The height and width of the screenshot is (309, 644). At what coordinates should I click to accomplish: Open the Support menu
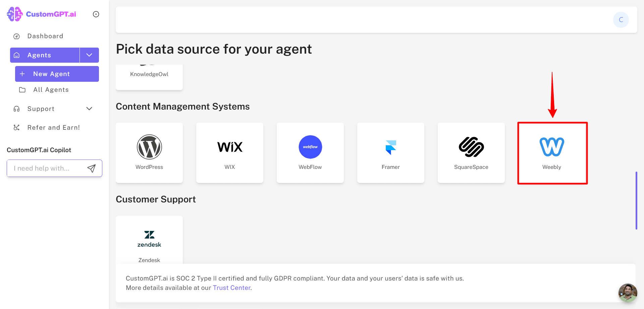coord(41,109)
